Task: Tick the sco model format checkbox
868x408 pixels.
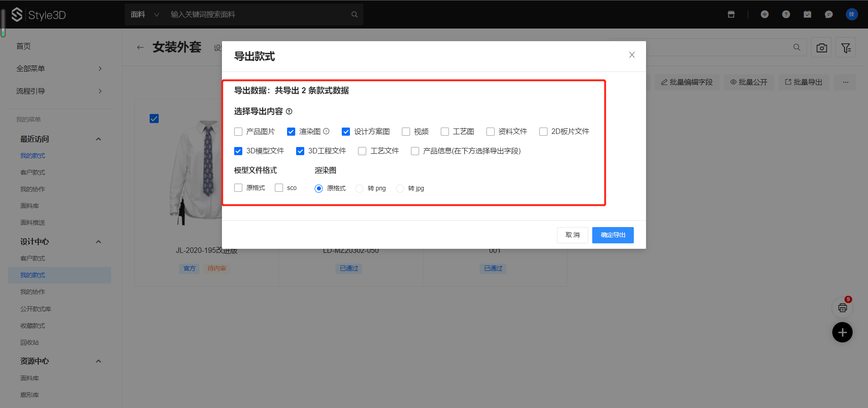Action: tap(279, 188)
